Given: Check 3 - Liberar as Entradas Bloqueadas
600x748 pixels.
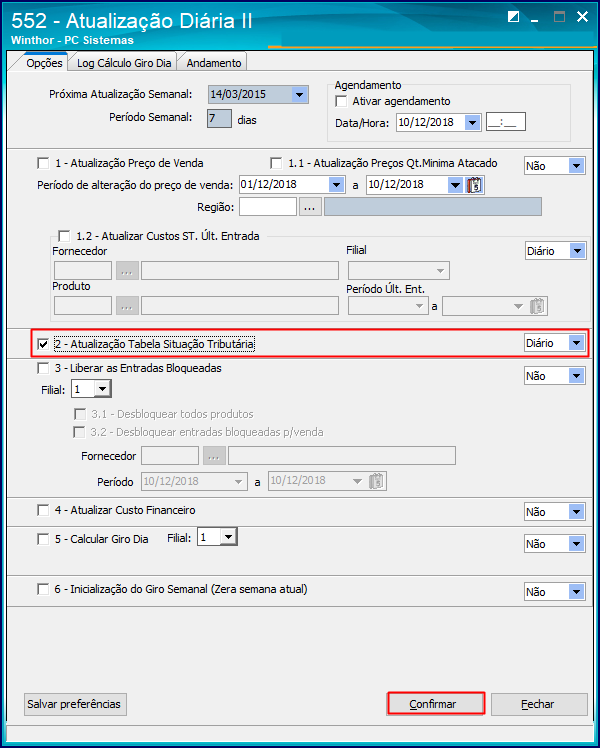Looking at the screenshot, I should tap(43, 368).
